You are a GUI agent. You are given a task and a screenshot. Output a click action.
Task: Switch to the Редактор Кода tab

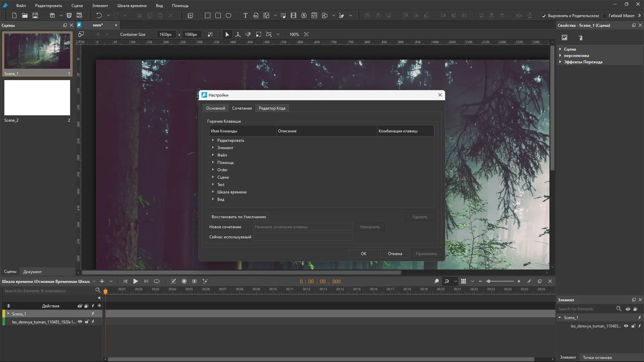272,108
